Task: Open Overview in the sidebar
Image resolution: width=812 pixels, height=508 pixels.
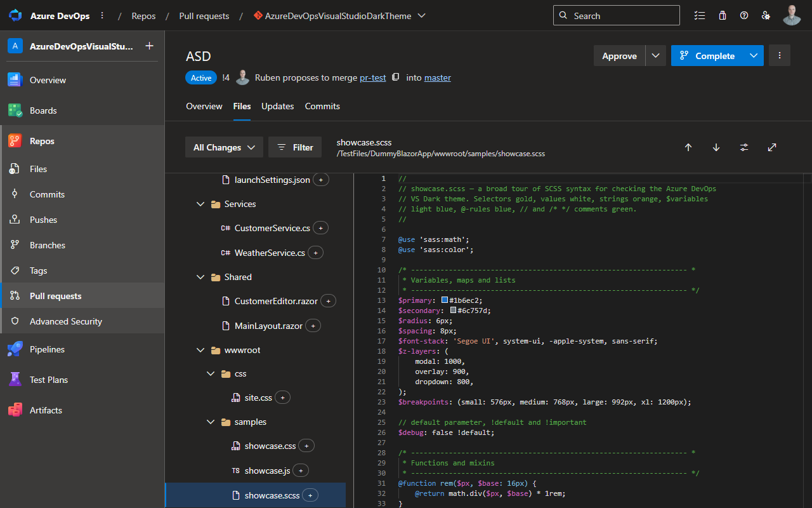Action: click(82, 80)
